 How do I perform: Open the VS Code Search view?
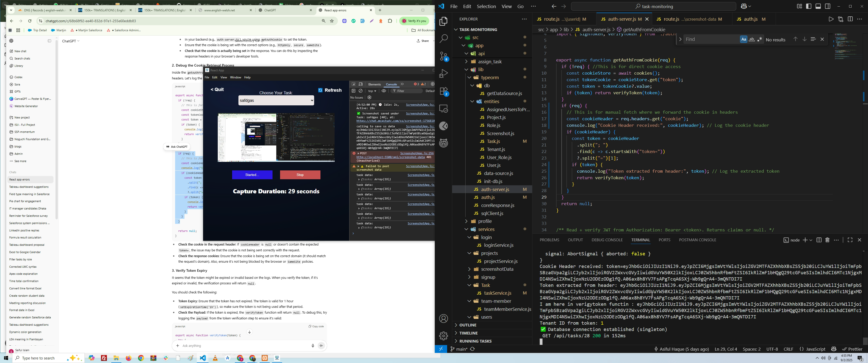tap(443, 39)
